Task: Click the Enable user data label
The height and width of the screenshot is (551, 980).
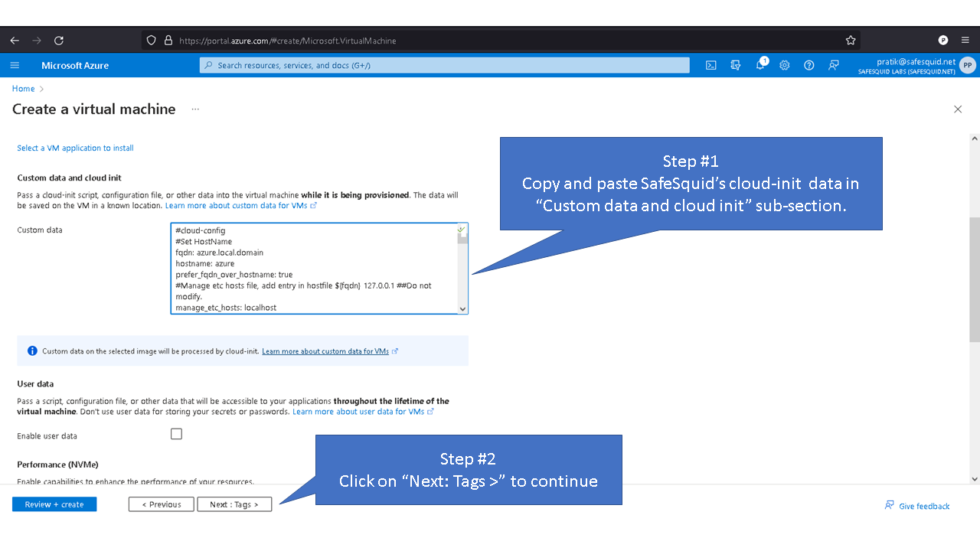Action: (x=47, y=436)
